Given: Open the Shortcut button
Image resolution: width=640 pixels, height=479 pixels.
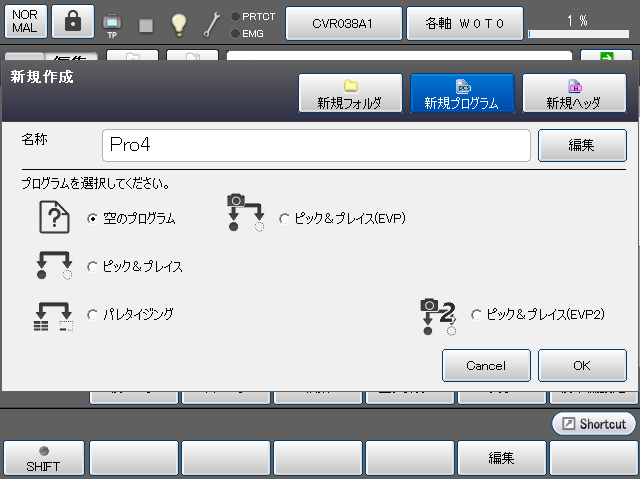Looking at the screenshot, I should pyautogui.click(x=593, y=424).
